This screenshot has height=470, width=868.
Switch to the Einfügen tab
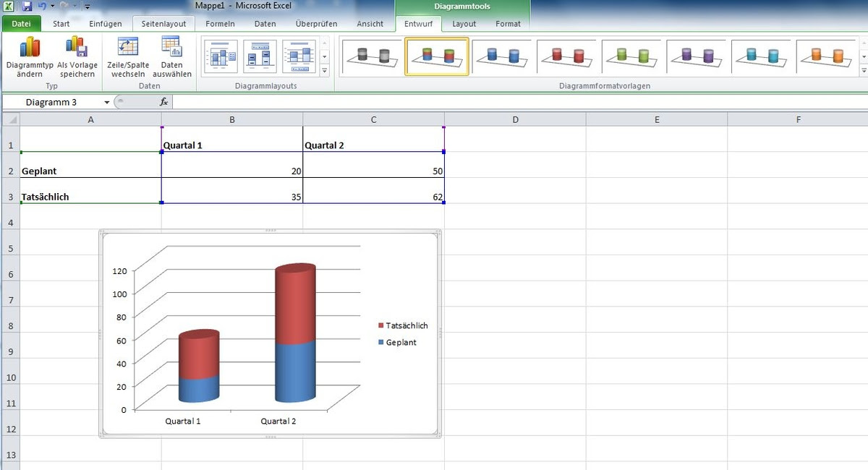coord(106,24)
